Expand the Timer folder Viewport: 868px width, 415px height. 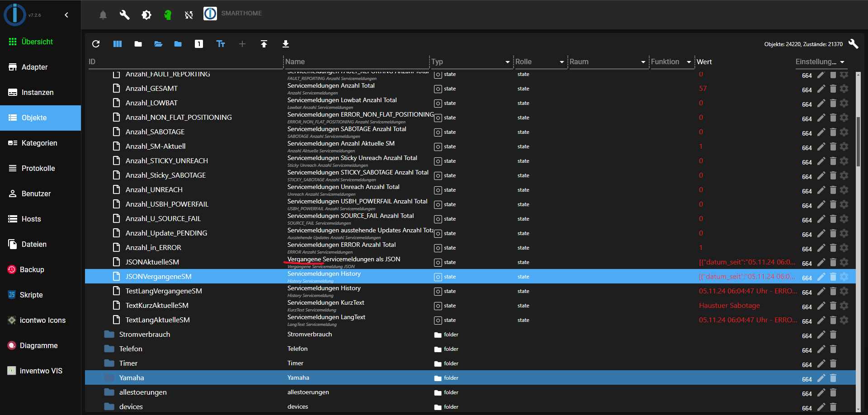point(109,363)
